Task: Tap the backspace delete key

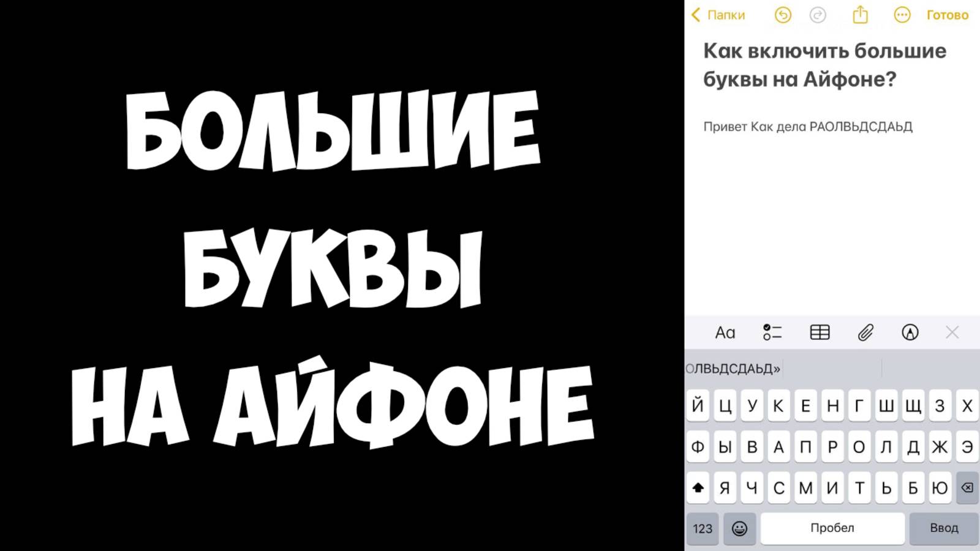Action: [967, 488]
